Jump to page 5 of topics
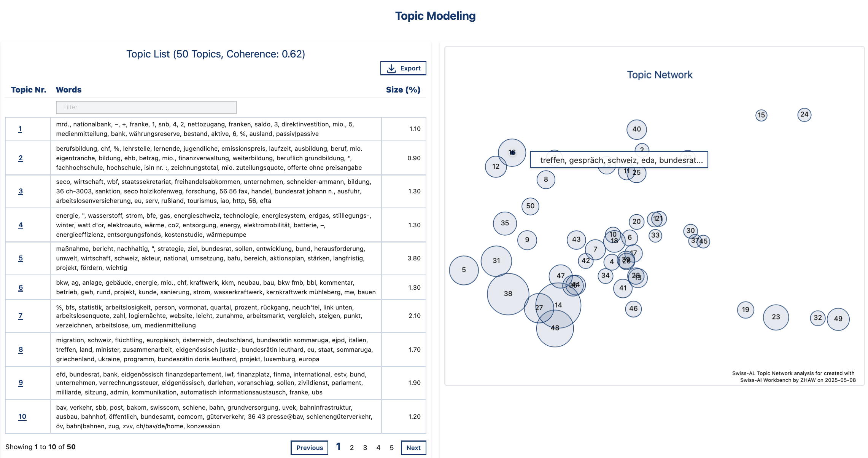Image resolution: width=868 pixels, height=458 pixels. click(391, 448)
